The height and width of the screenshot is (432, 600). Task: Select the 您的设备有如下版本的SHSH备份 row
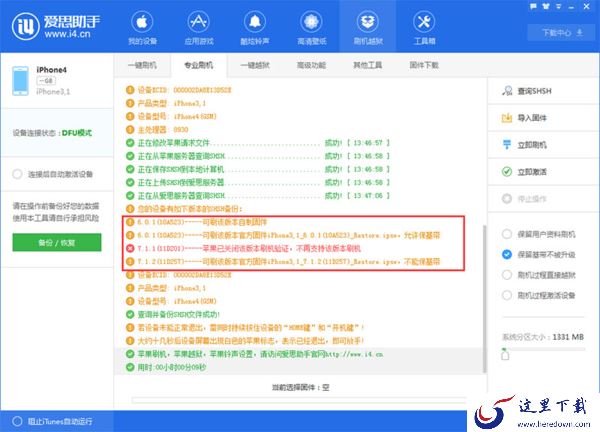[184, 209]
